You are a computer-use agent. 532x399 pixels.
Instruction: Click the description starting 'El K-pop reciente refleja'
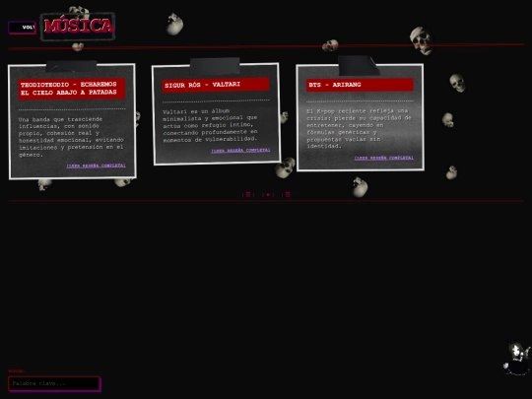point(359,129)
